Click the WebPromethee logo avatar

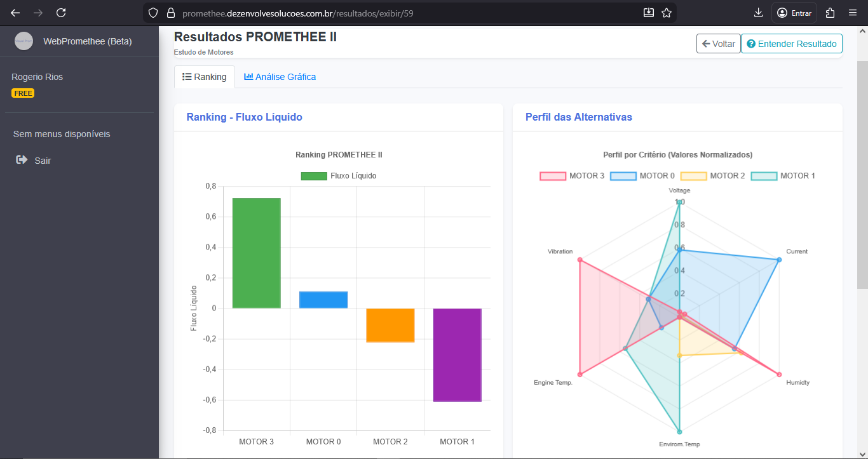(x=24, y=41)
